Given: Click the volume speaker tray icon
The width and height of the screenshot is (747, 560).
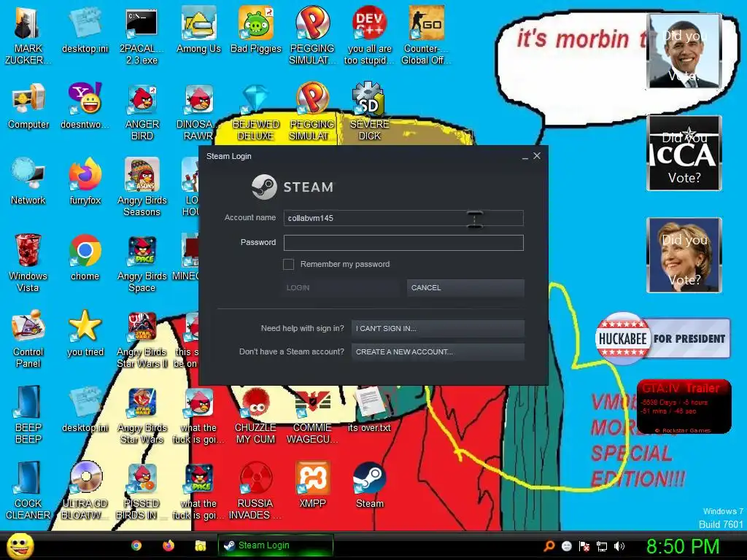Looking at the screenshot, I should [619, 546].
